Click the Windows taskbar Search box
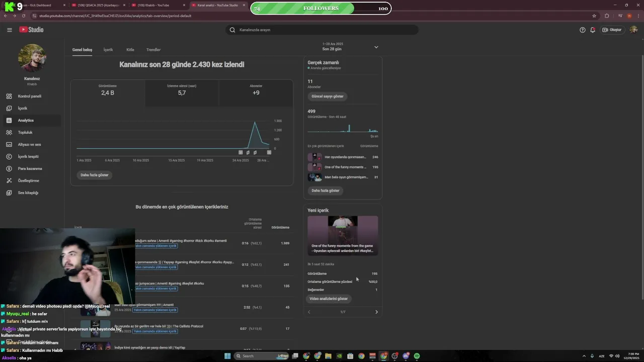 pos(260,356)
